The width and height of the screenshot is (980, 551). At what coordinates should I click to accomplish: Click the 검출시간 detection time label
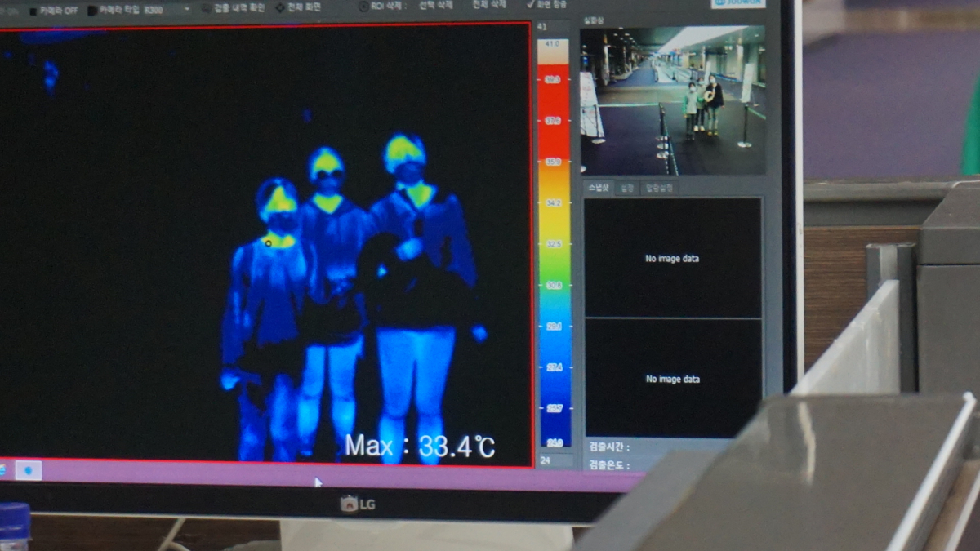point(609,447)
